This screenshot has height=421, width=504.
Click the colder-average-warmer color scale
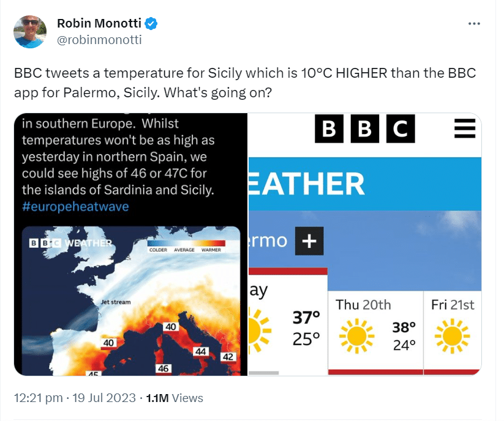186,246
